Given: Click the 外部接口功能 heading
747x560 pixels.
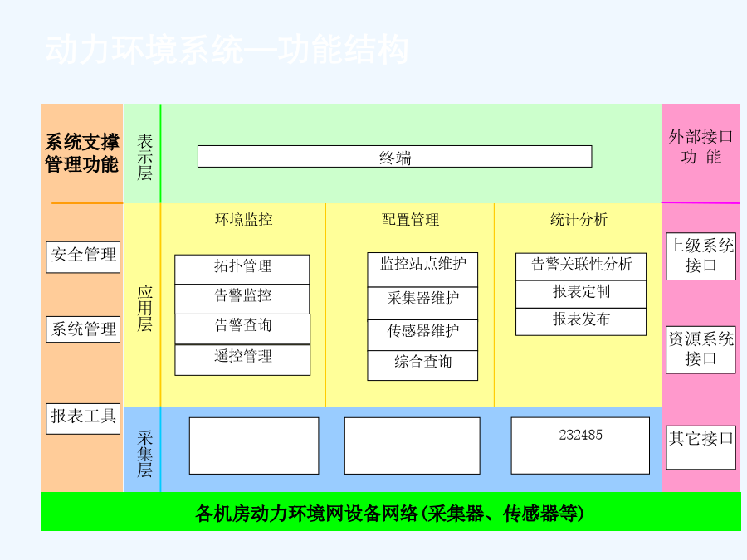Looking at the screenshot, I should (x=701, y=147).
